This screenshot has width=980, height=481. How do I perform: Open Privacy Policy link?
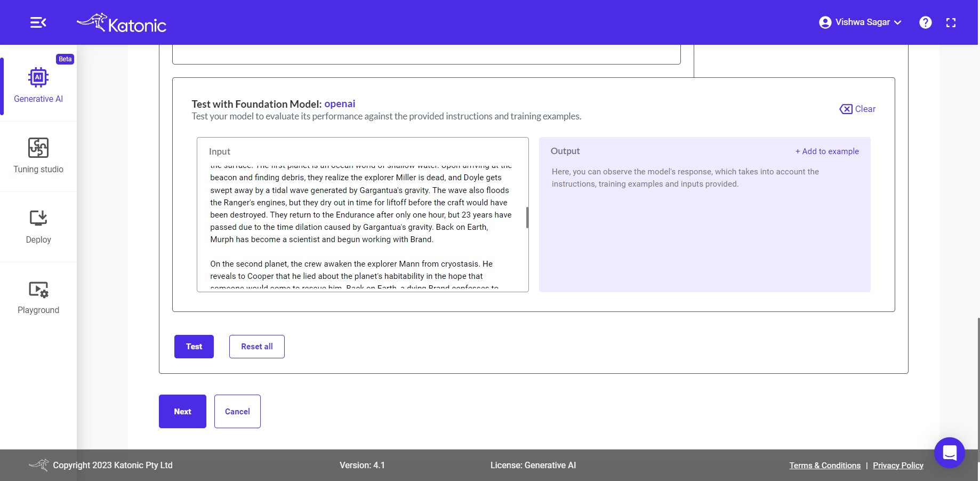898,466
